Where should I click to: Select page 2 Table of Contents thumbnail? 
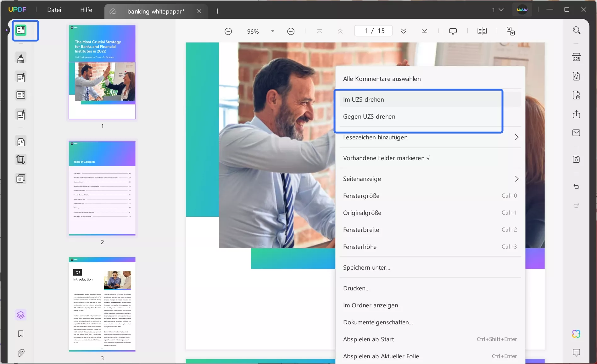[x=102, y=188]
